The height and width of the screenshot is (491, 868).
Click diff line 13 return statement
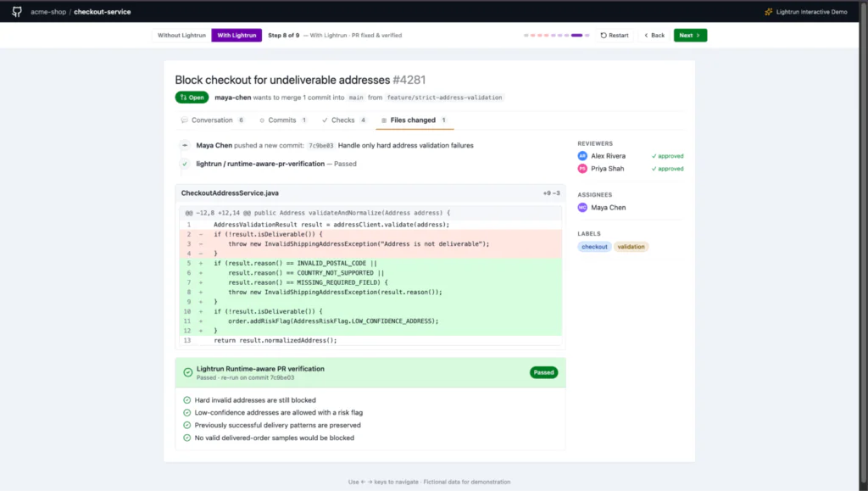[370, 340]
